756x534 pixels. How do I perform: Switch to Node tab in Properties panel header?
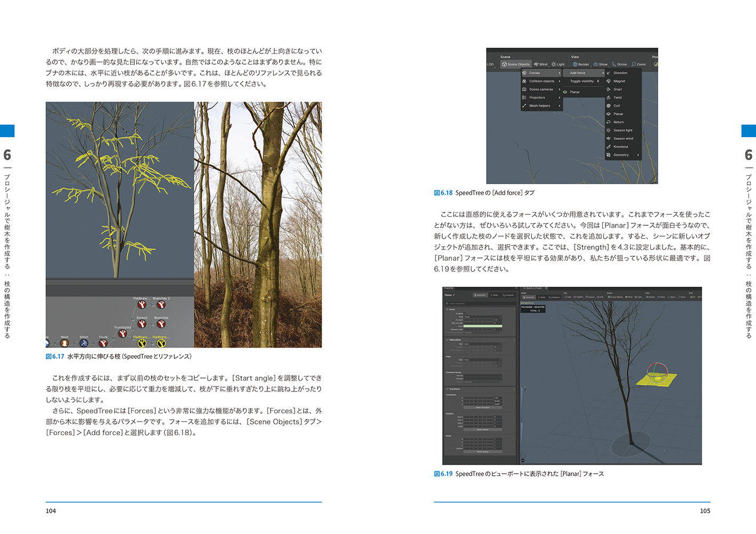click(x=495, y=295)
